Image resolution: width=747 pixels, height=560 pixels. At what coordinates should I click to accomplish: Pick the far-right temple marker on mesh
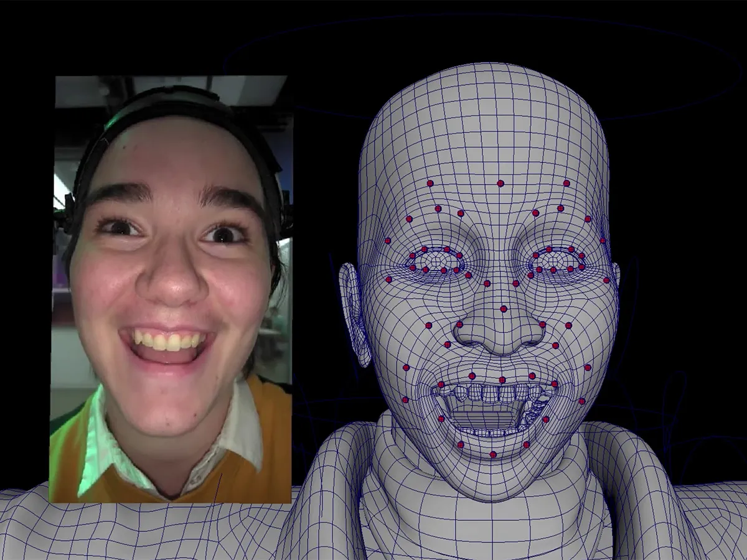click(x=603, y=241)
